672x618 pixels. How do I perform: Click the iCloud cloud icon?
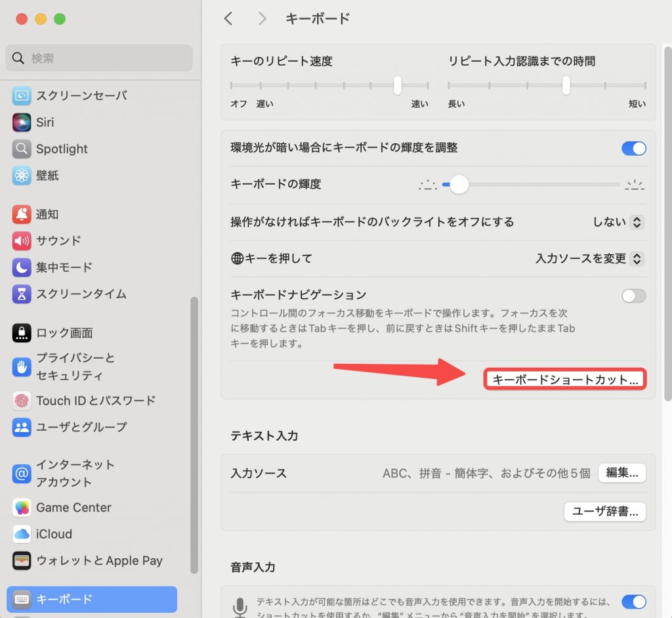[22, 534]
